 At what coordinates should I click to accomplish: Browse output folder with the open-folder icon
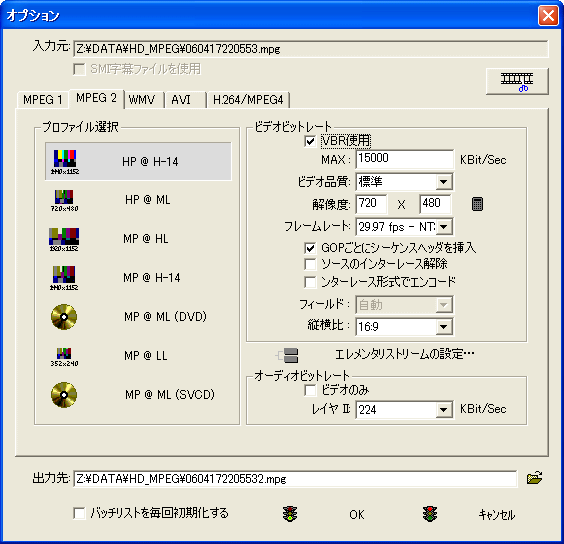click(535, 478)
